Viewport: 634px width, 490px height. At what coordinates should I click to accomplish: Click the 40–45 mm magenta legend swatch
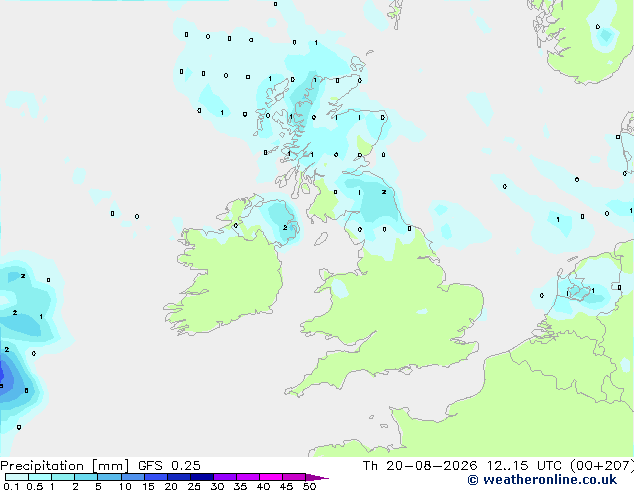[271, 477]
